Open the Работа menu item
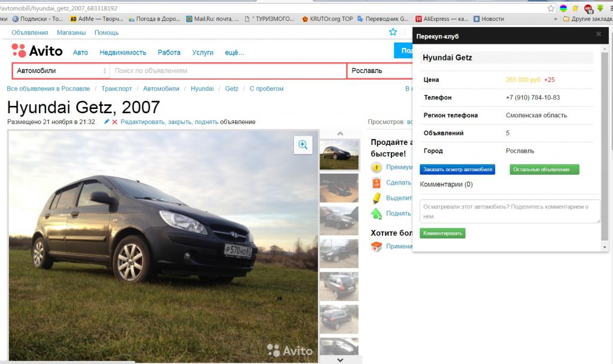 click(169, 53)
